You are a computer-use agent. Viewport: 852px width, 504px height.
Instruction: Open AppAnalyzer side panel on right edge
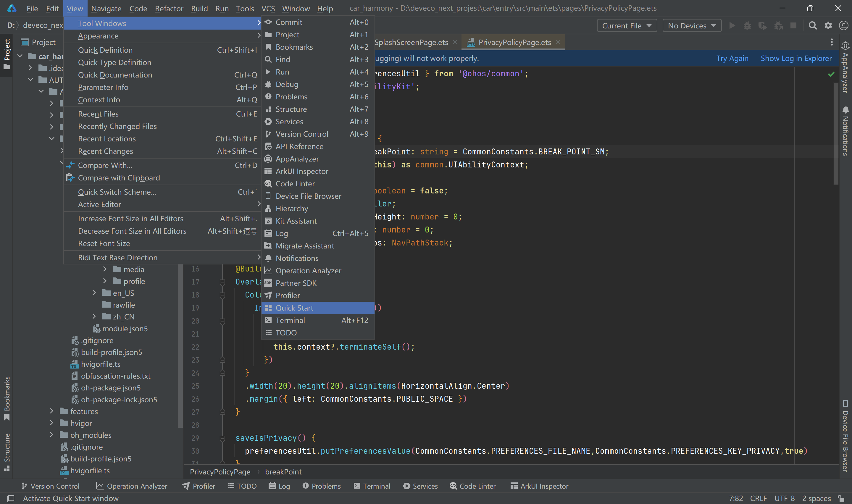(x=845, y=67)
